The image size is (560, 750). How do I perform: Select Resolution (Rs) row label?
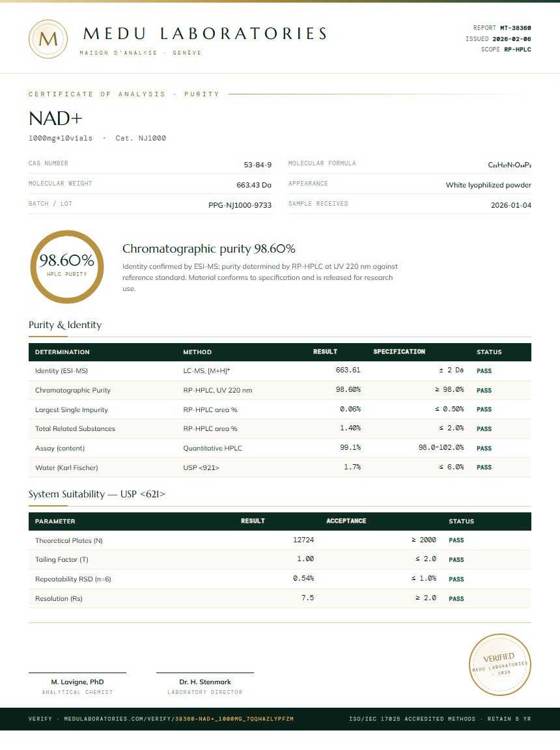59,599
